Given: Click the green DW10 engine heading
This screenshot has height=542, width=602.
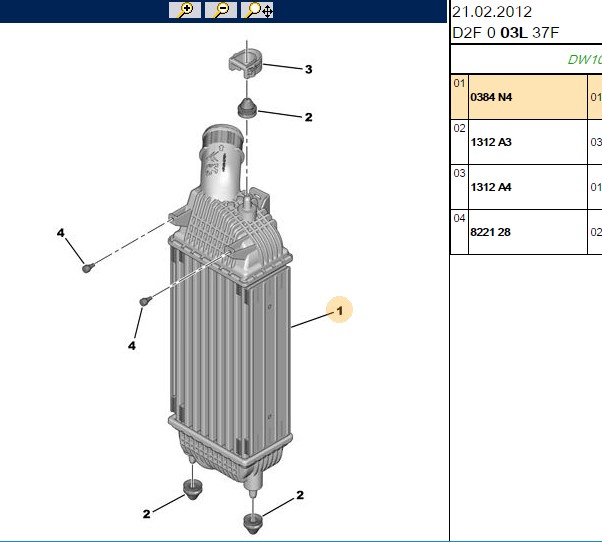Looking at the screenshot, I should point(584,59).
